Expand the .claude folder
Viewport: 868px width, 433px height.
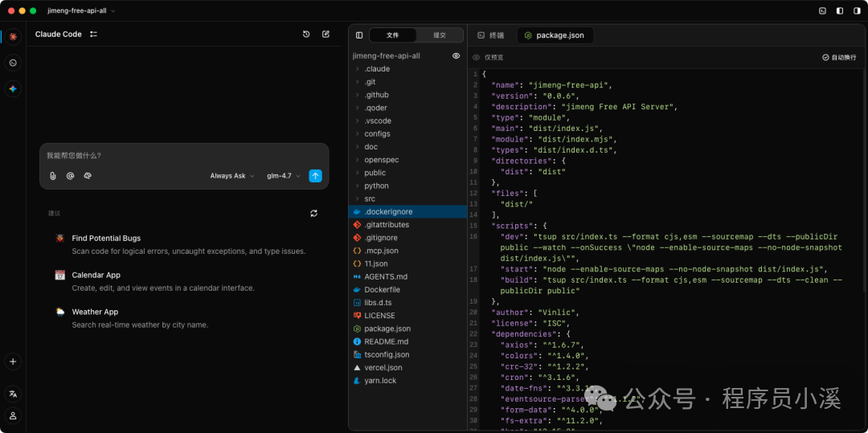407,69
